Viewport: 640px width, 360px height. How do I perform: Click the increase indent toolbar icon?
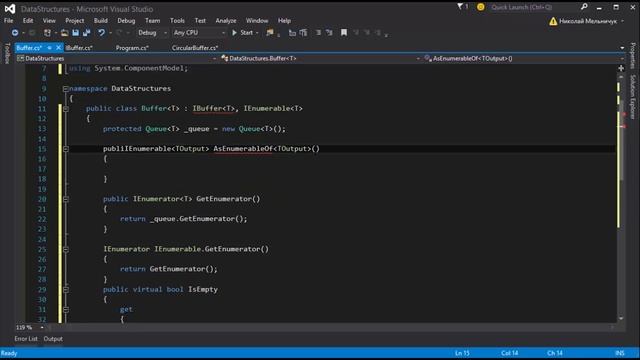point(303,33)
